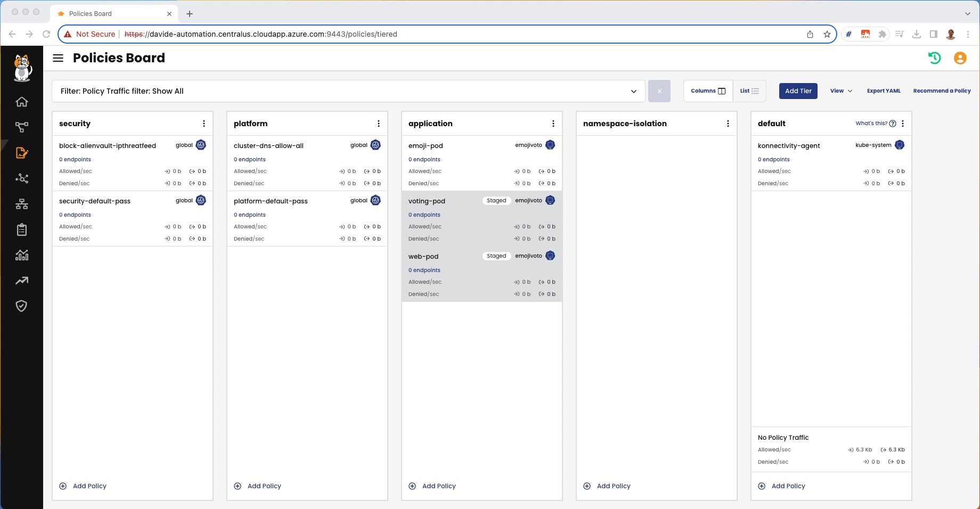The width and height of the screenshot is (980, 509).
Task: Switch to Columns view
Action: coord(708,91)
